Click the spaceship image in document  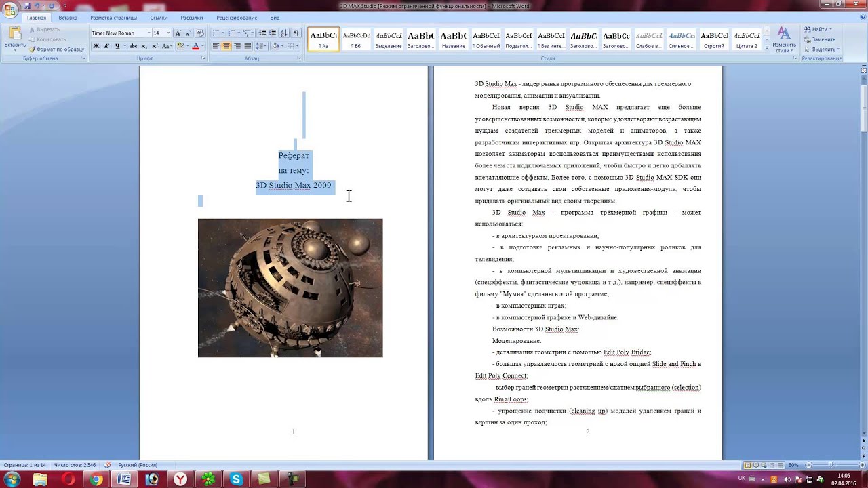[290, 287]
